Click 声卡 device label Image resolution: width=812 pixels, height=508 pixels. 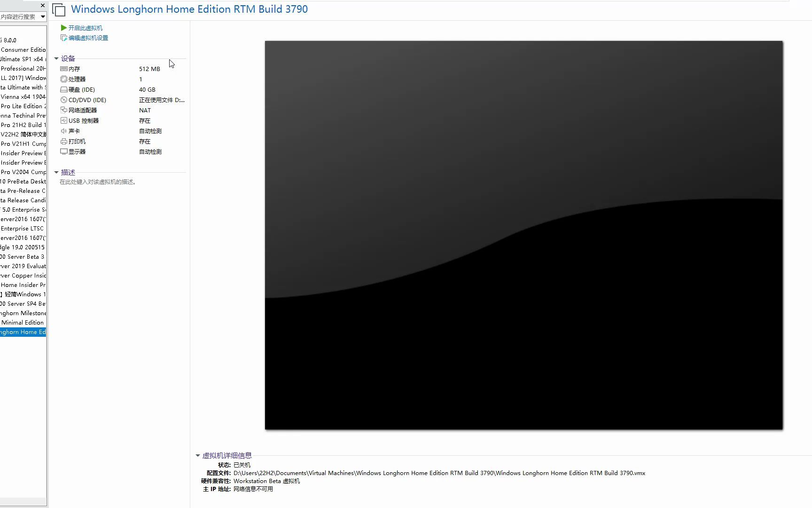[x=74, y=131]
